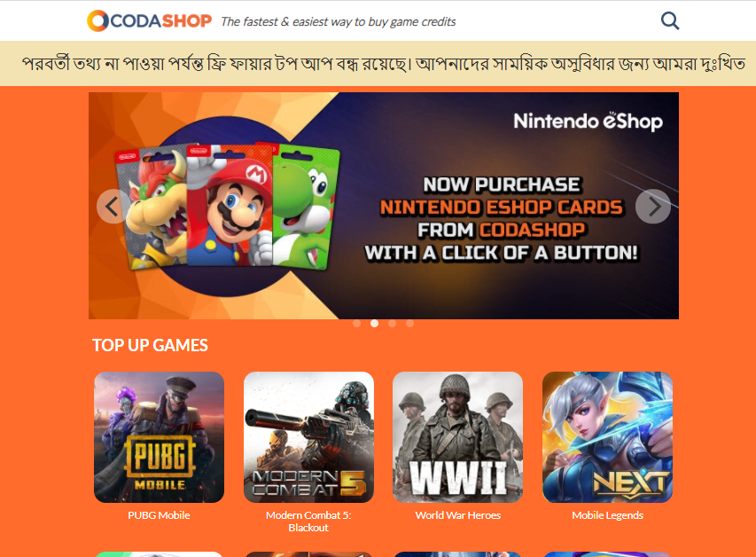Click the World War Heroes label
This screenshot has width=756, height=557.
tap(458, 515)
